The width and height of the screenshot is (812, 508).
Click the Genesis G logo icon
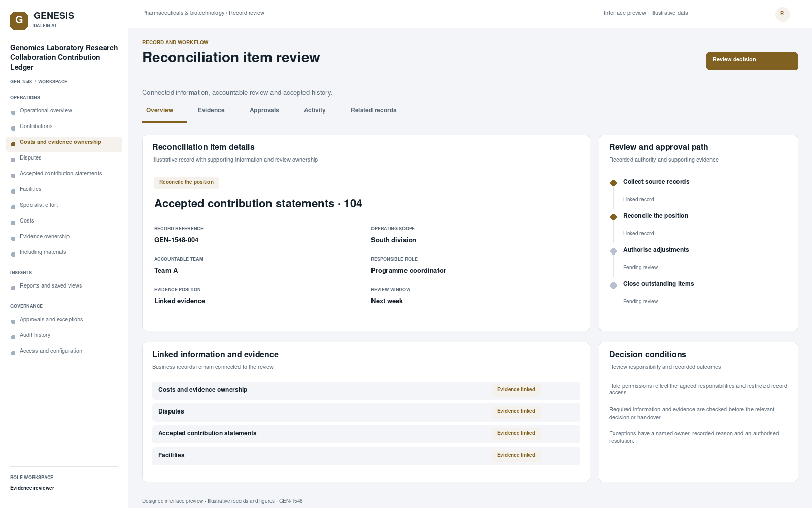click(x=19, y=21)
